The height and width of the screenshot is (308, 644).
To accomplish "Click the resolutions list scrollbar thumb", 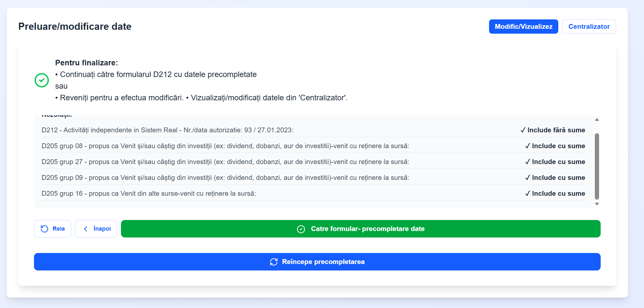I will click(597, 166).
